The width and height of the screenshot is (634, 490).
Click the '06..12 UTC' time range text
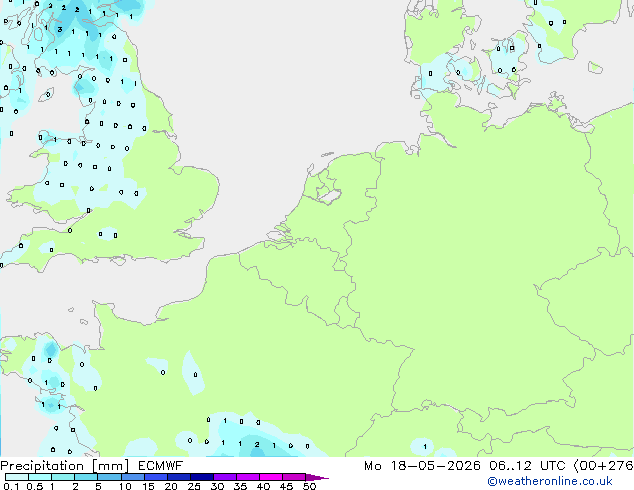(527, 466)
